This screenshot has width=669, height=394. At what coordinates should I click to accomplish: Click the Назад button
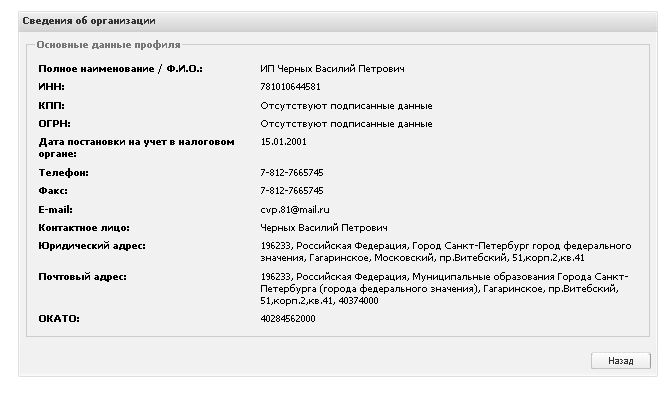pos(620,361)
